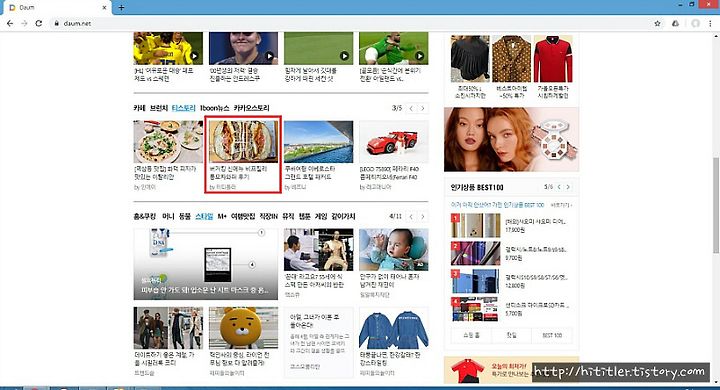Select the 동물 tab

click(x=185, y=216)
